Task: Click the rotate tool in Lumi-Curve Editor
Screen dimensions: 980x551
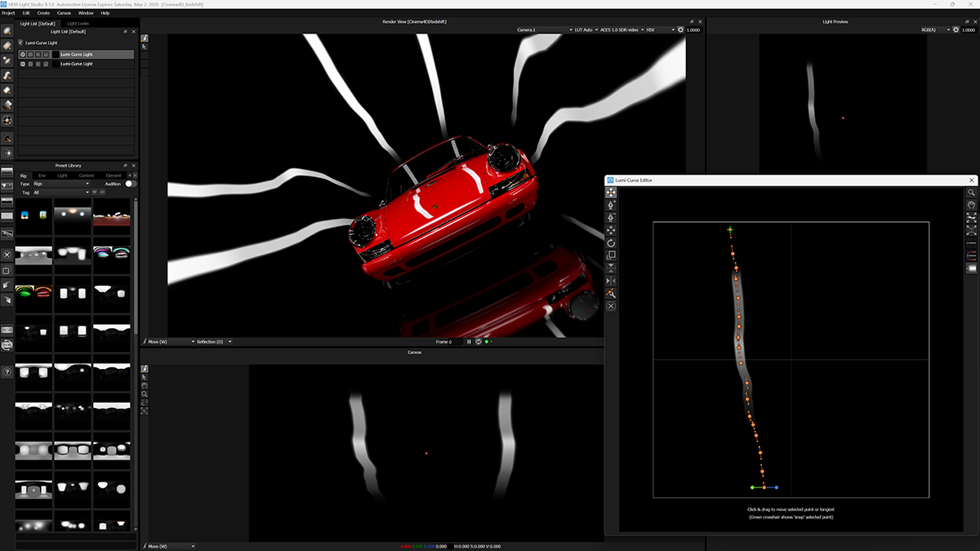Action: click(611, 243)
